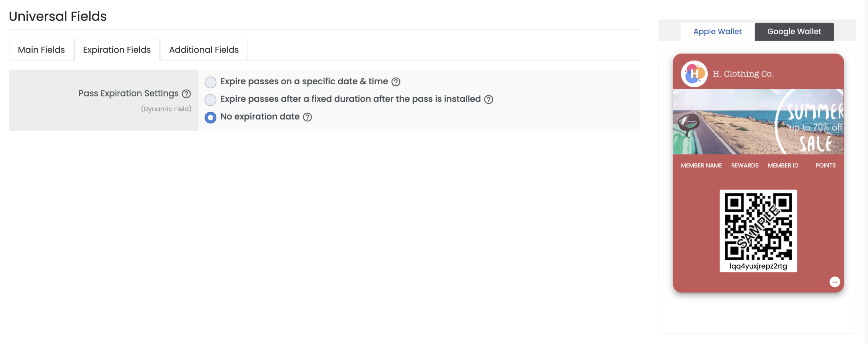Image resolution: width=868 pixels, height=344 pixels.
Task: Click help icon next to No expiration date
Action: (307, 117)
